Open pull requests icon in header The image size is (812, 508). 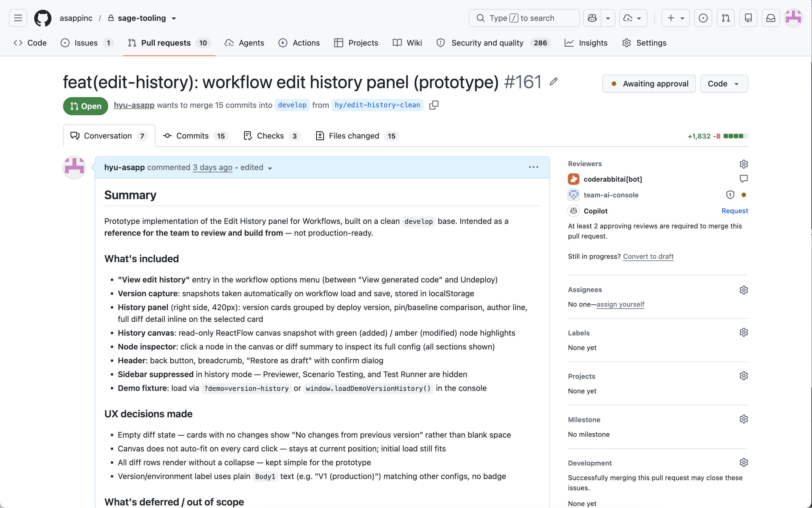click(726, 18)
